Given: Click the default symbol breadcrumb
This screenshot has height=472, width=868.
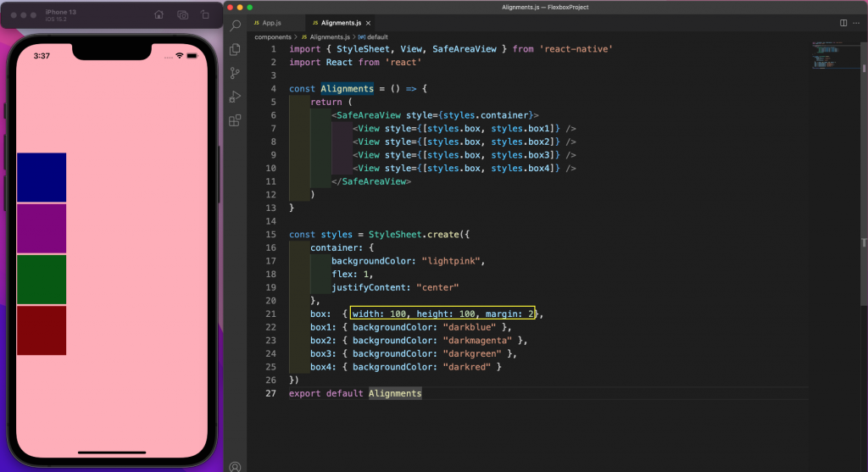Looking at the screenshot, I should pos(376,37).
